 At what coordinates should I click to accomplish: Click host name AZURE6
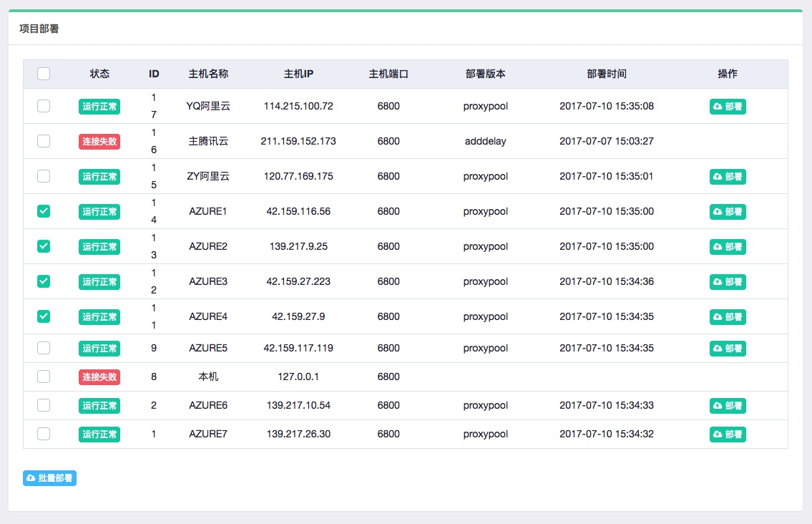pos(208,404)
